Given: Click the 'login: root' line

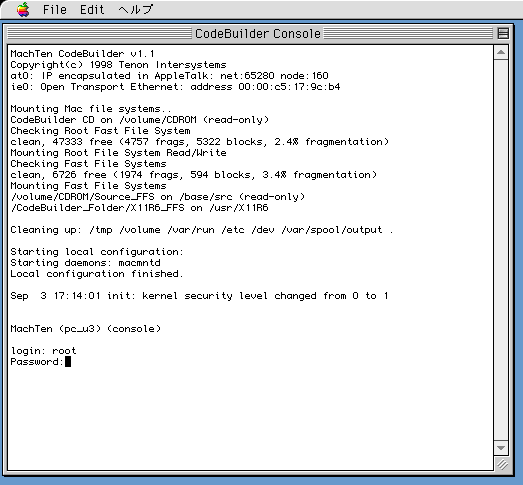Looking at the screenshot, I should point(43,351).
